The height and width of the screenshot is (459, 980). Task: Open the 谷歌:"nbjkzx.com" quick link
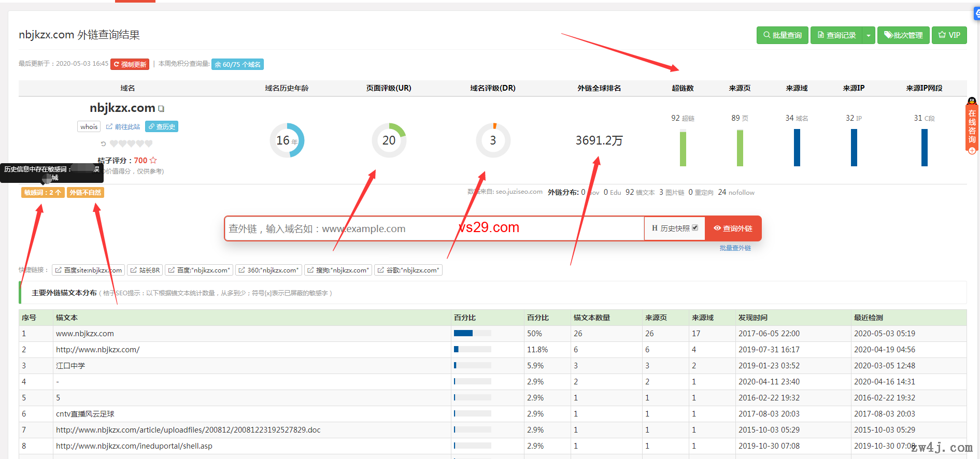point(408,270)
